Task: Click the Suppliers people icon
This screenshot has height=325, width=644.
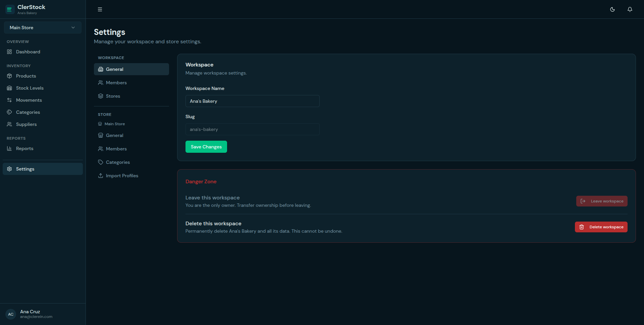Action: click(9, 124)
